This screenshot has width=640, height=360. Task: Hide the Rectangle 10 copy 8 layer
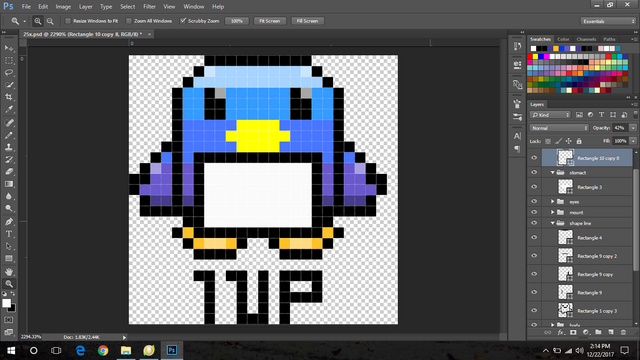click(x=534, y=158)
